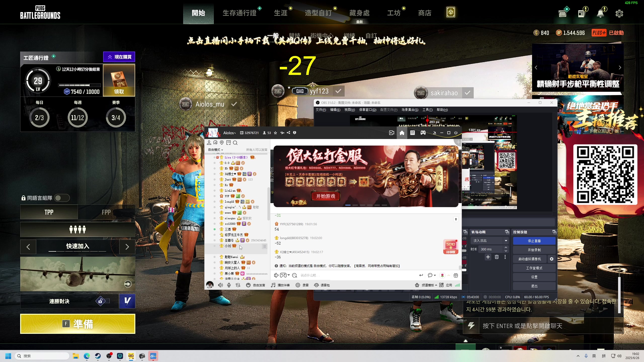Screen dimensions: 644x362
Task: Open YY game controller icon in title bar
Action: [423, 133]
